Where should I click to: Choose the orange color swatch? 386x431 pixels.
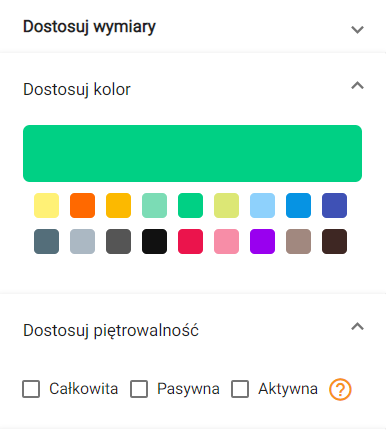click(82, 205)
